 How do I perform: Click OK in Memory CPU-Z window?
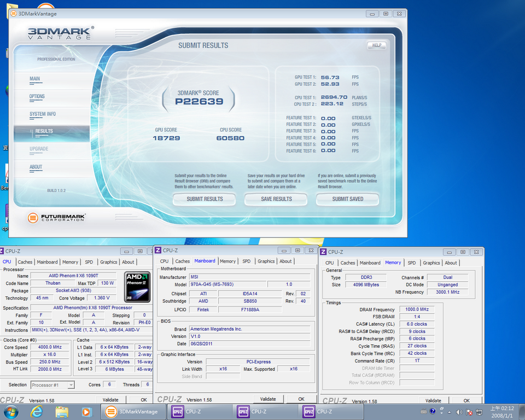coord(466,400)
